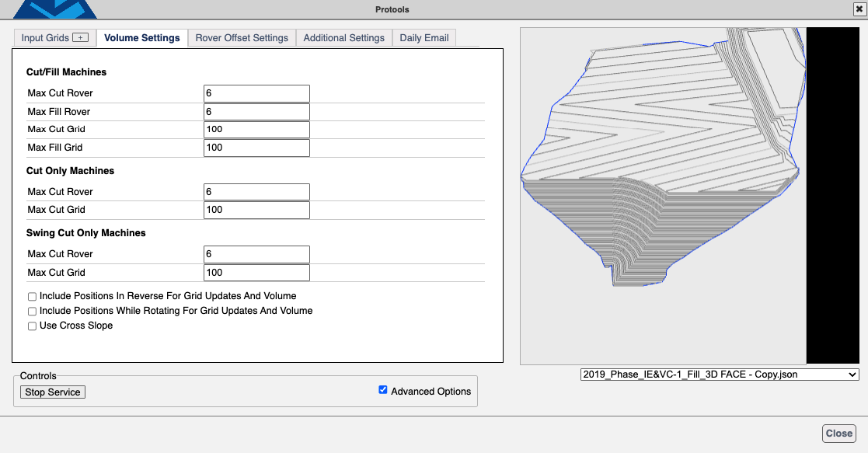Click the 3D surface design preview
Screen dimensions: 868x453
click(663, 196)
